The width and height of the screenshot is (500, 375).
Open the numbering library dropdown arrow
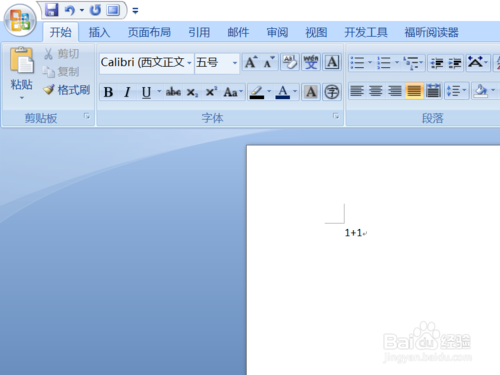point(397,62)
